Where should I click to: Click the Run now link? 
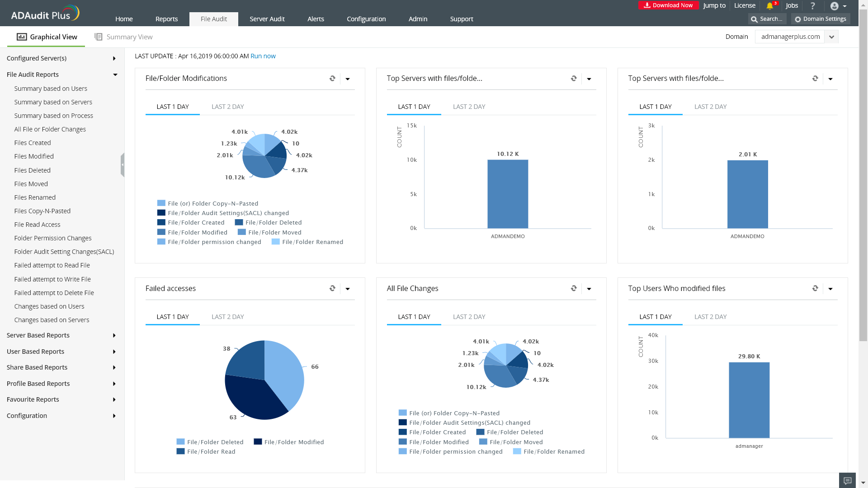pyautogui.click(x=263, y=56)
